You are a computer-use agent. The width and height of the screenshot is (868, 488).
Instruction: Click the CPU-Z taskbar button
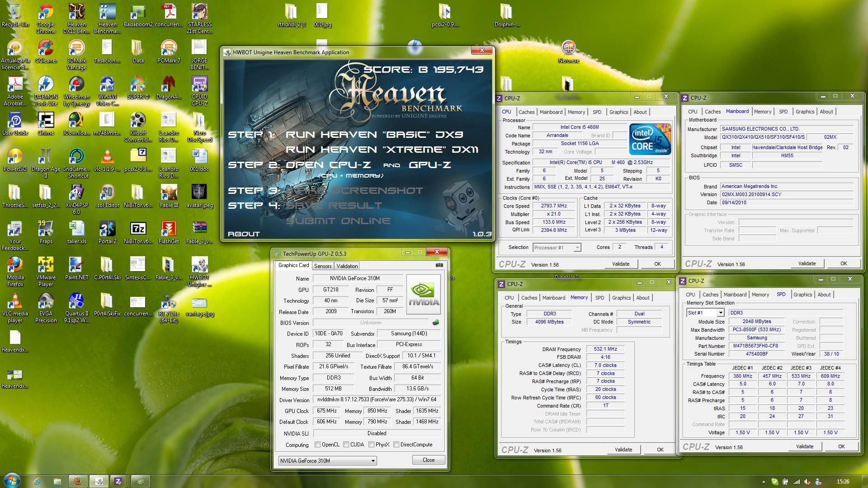(x=118, y=481)
